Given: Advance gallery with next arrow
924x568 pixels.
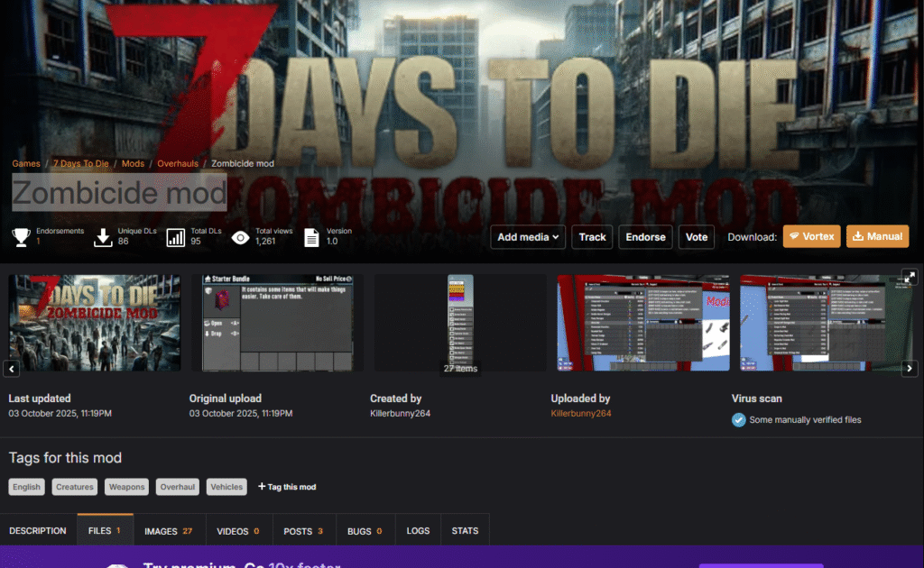Looking at the screenshot, I should click(x=910, y=369).
